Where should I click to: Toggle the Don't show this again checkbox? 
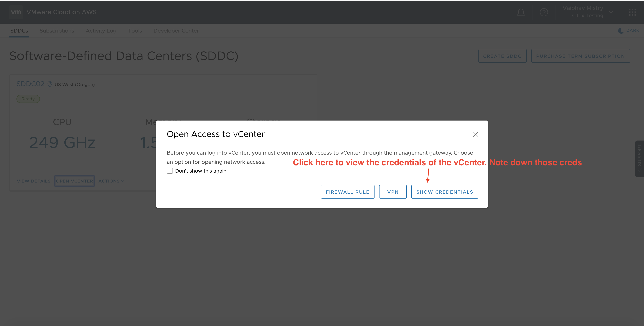tap(170, 171)
